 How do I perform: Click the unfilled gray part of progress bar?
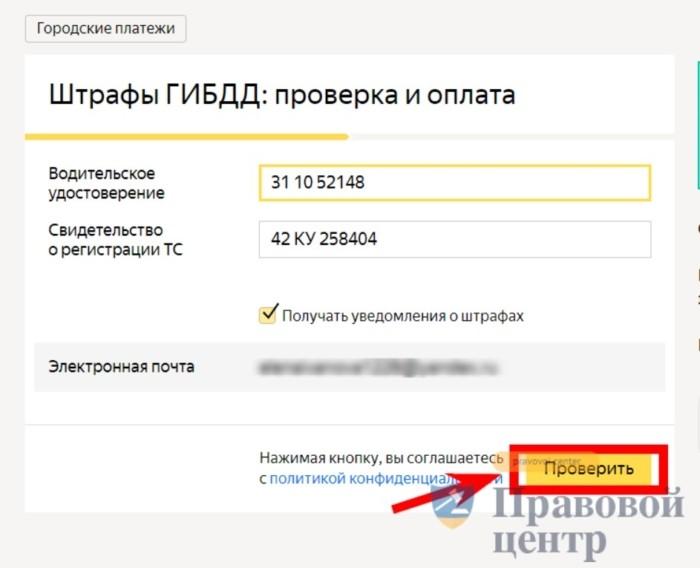coord(511,137)
